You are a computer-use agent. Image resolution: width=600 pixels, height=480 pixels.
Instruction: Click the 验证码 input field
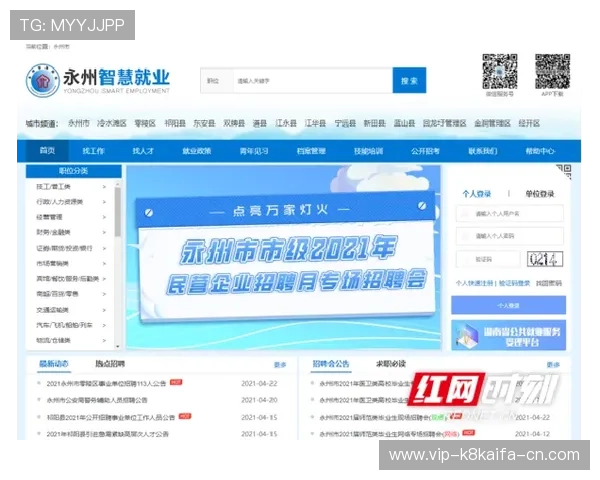pos(488,260)
